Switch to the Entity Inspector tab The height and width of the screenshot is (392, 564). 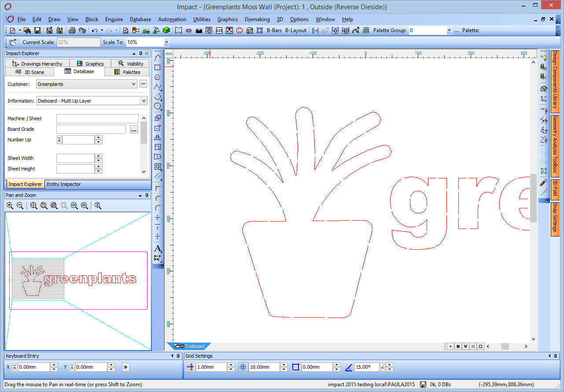[x=64, y=184]
